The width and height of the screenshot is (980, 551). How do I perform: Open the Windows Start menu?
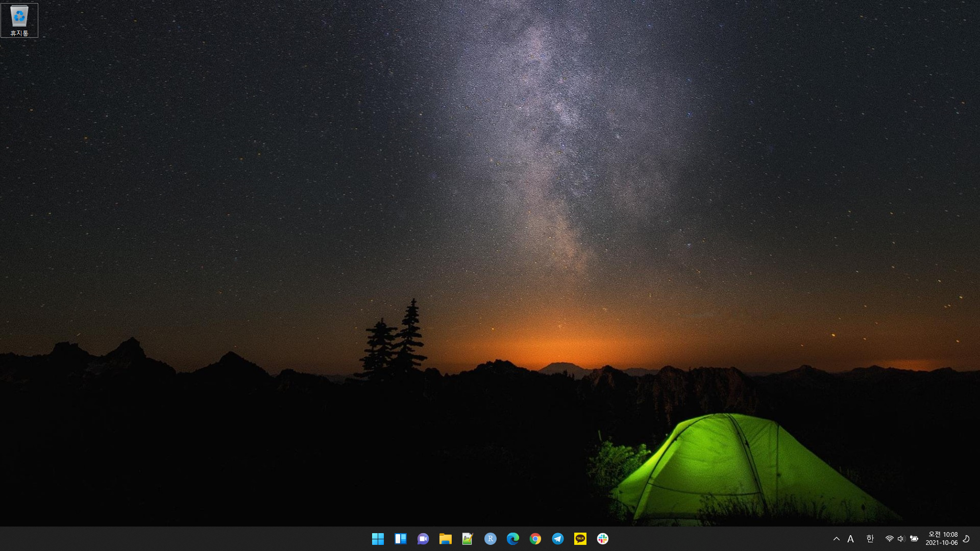point(378,539)
